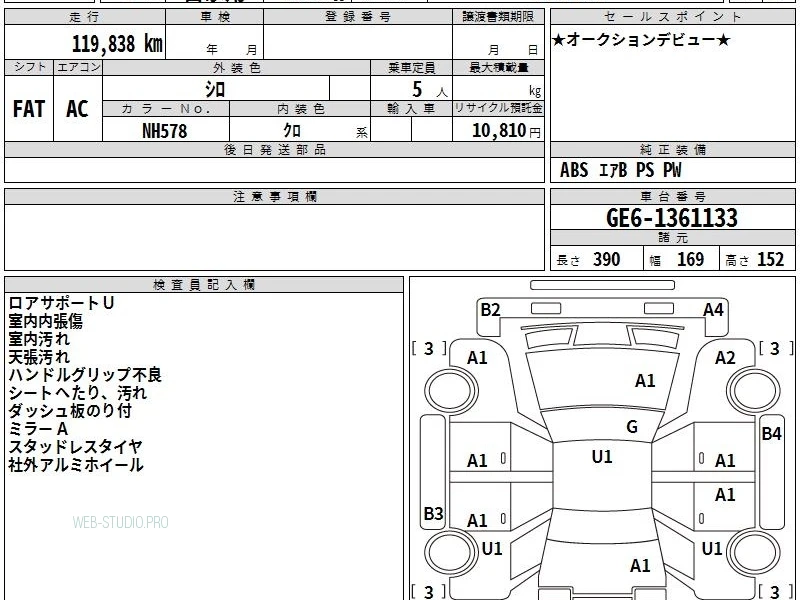Select the note 天張汚れ
This screenshot has height=600, width=800.
coord(39,357)
